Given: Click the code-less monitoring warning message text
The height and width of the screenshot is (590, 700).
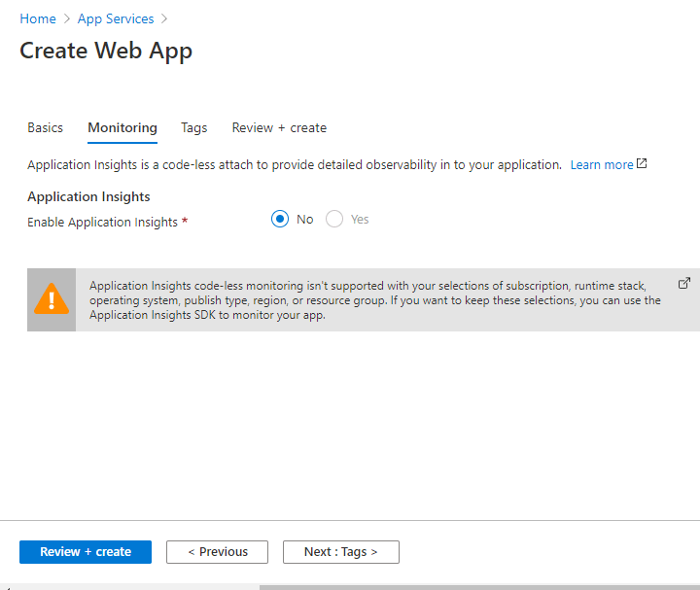Looking at the screenshot, I should [x=375, y=300].
